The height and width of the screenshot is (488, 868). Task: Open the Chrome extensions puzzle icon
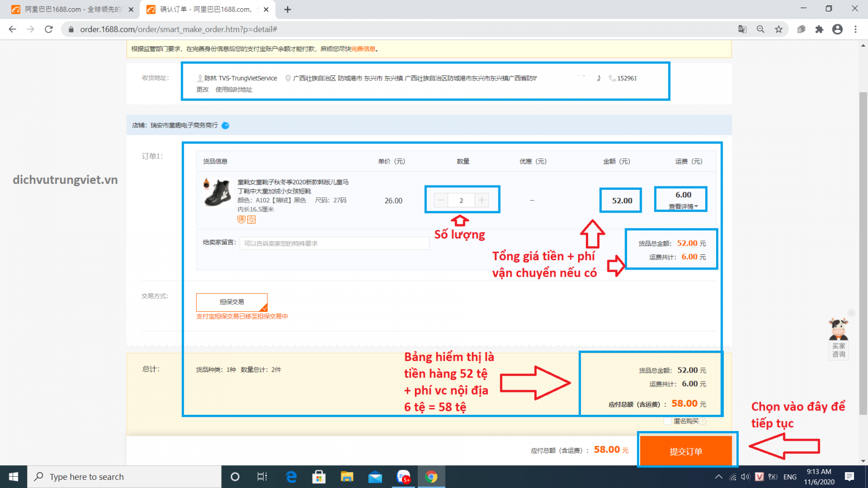click(x=819, y=29)
